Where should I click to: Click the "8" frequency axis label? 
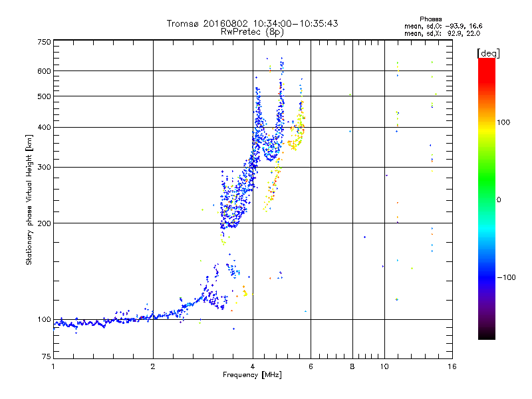(352, 366)
